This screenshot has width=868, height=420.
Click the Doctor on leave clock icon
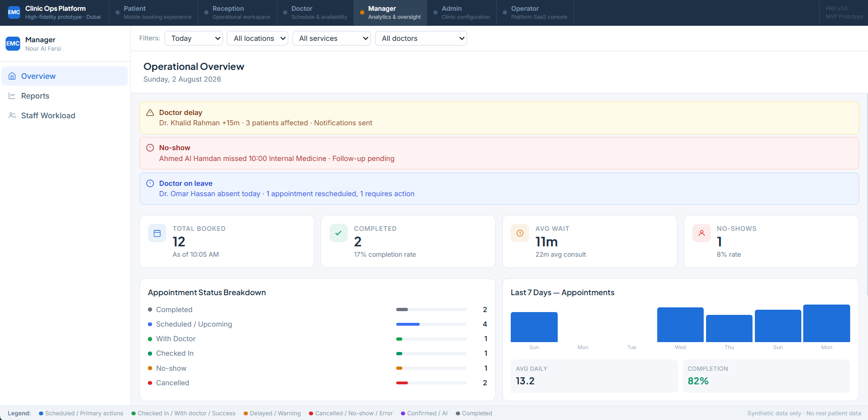[150, 183]
